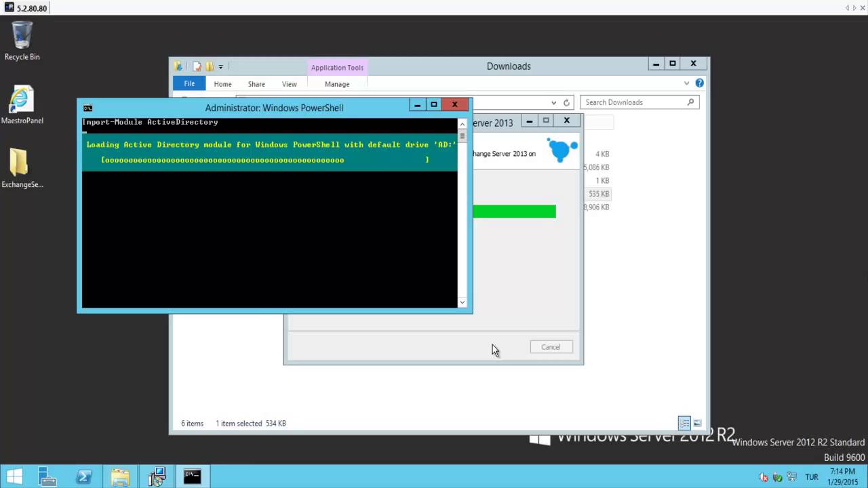Image resolution: width=868 pixels, height=488 pixels.
Task: Open the Share ribbon tab
Action: click(256, 84)
